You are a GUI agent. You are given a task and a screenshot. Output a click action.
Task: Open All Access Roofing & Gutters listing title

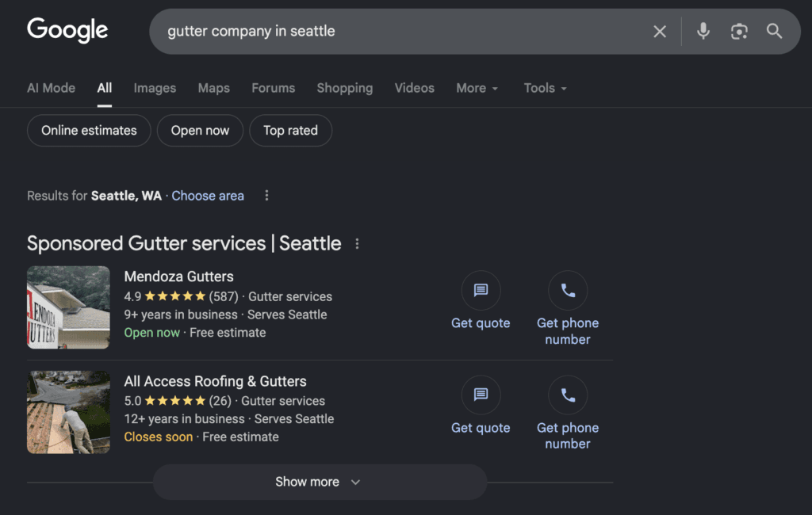215,381
